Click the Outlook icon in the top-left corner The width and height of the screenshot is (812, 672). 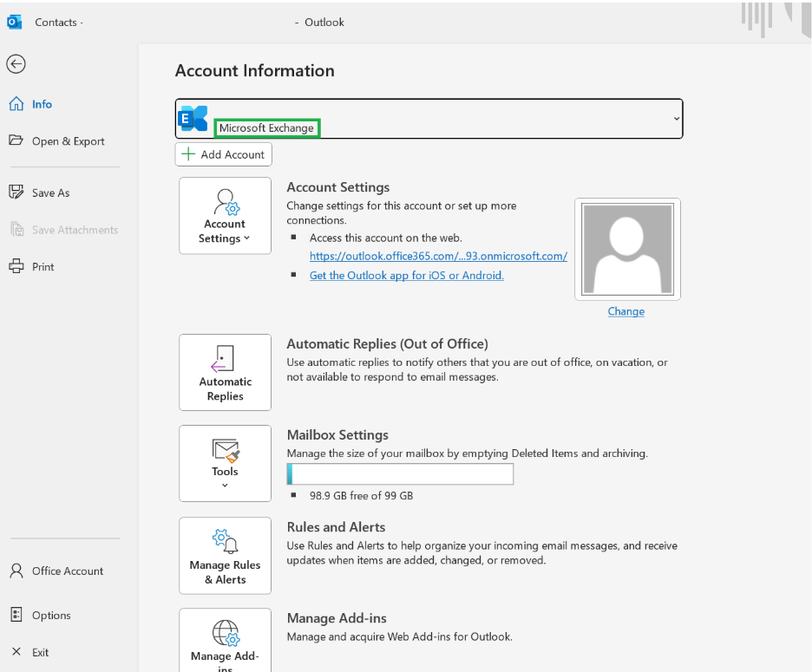12,22
